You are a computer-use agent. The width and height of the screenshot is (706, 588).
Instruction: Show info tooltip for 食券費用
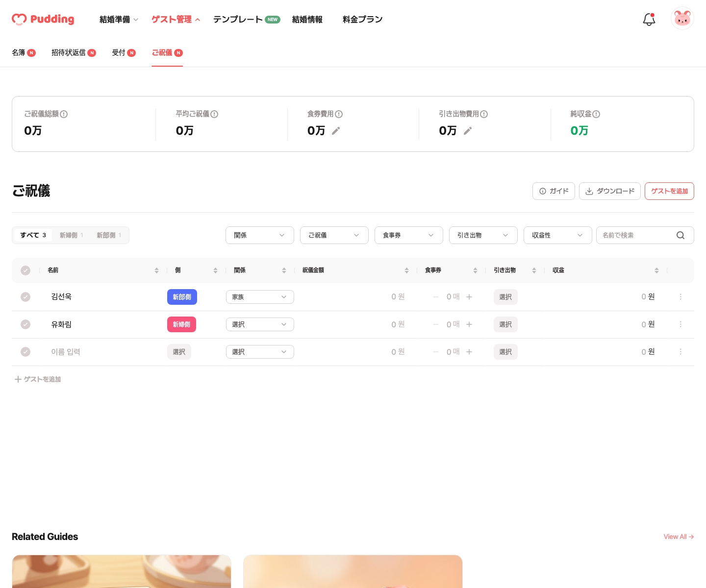coord(339,114)
